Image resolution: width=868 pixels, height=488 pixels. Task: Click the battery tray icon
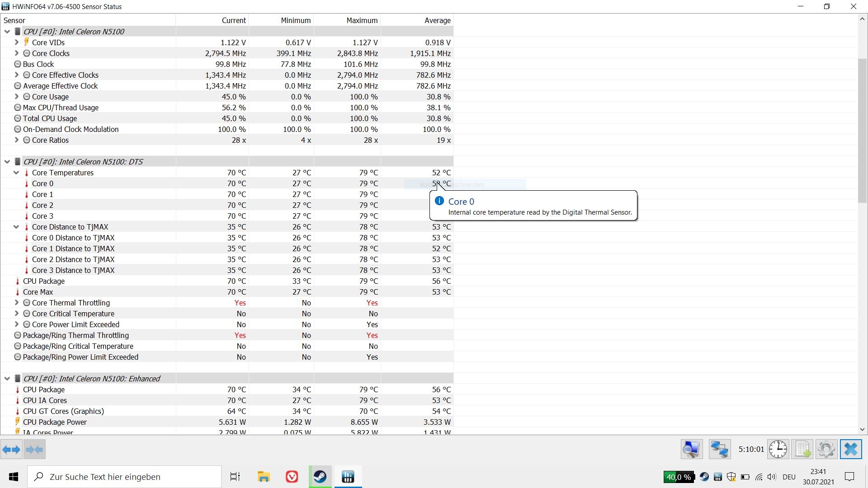[745, 477]
